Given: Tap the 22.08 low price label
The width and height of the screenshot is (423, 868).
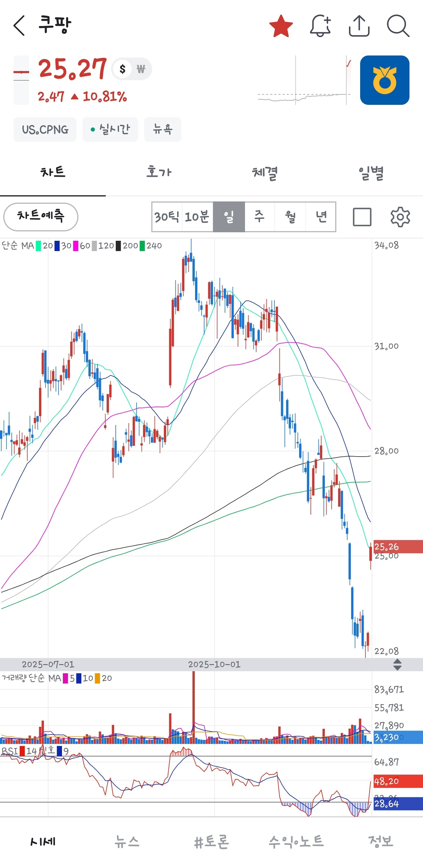Looking at the screenshot, I should tap(387, 651).
